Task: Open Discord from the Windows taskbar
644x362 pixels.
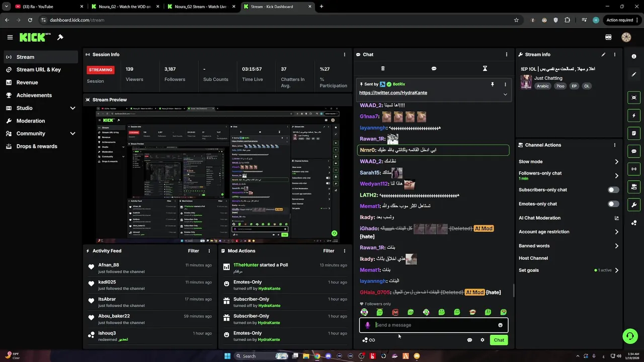Action: [329, 356]
